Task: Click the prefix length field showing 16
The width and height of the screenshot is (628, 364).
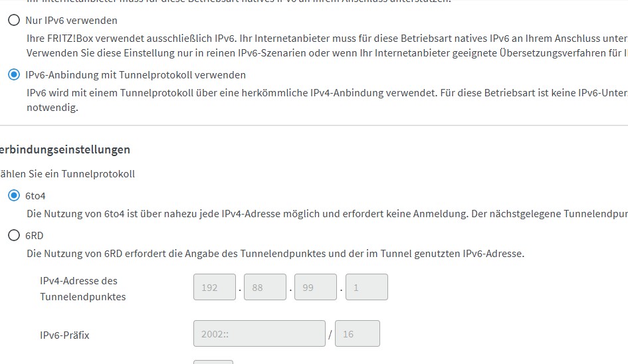Action: coord(358,333)
